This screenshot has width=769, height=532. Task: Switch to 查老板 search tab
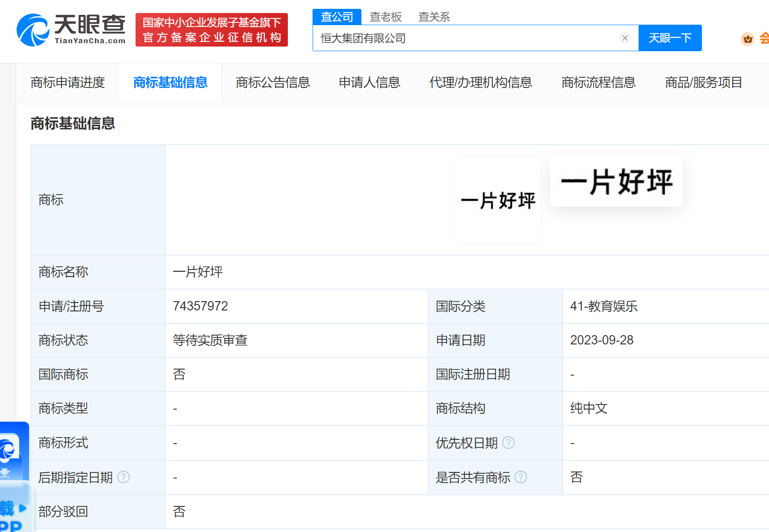click(385, 17)
